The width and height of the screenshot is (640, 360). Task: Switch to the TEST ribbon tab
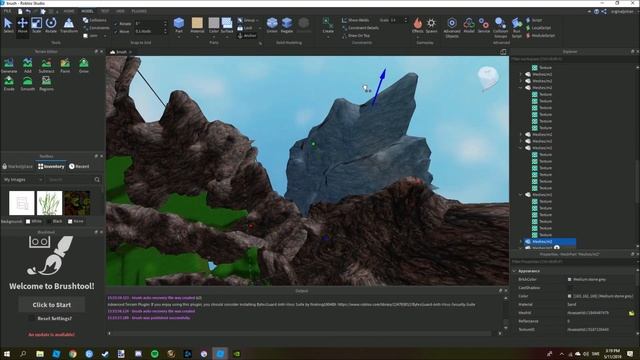click(x=105, y=11)
